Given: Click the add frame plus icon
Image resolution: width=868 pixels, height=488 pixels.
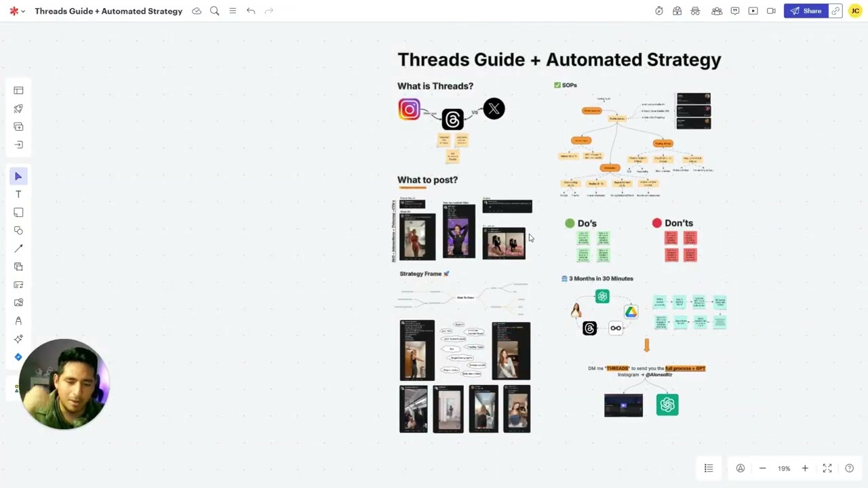Looking at the screenshot, I should [18, 127].
